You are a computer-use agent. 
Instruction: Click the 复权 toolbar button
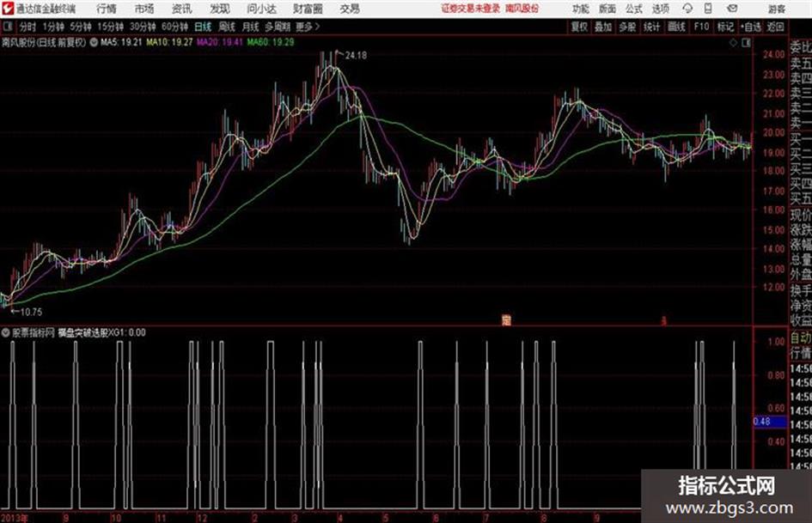(579, 27)
